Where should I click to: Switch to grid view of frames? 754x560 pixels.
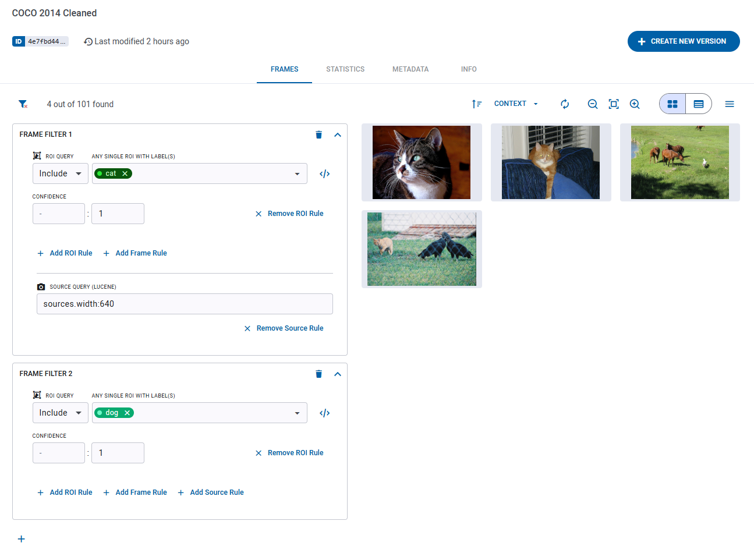pyautogui.click(x=672, y=104)
